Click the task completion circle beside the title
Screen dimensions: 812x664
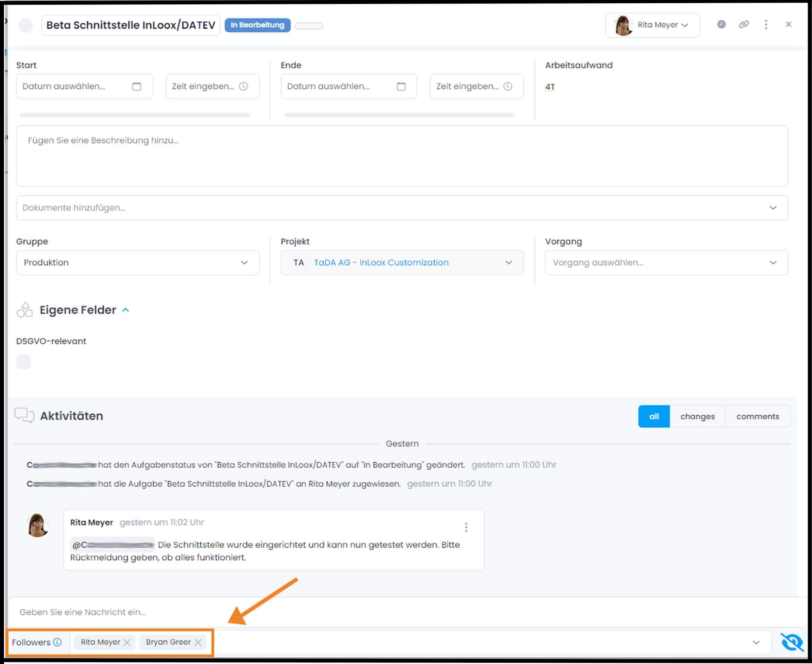point(26,25)
